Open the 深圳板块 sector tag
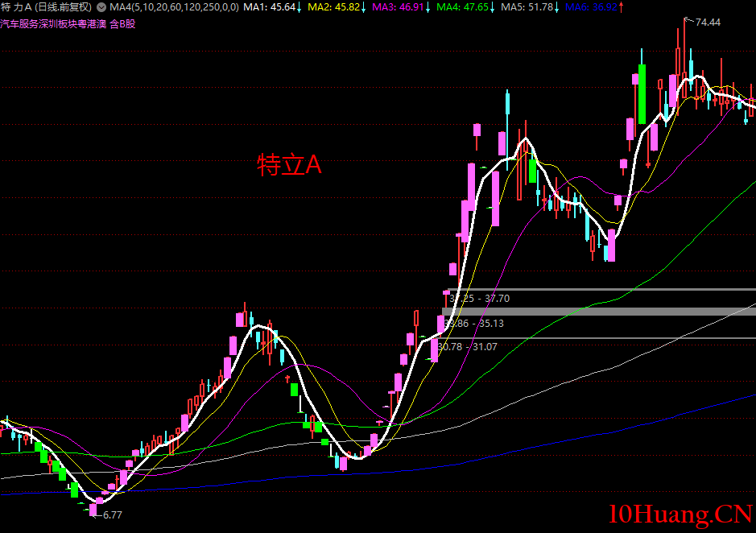This screenshot has height=533, width=756. [58, 24]
